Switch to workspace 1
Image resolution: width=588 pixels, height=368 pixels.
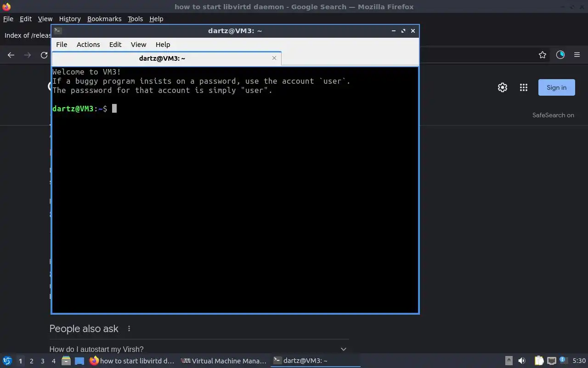[20, 361]
